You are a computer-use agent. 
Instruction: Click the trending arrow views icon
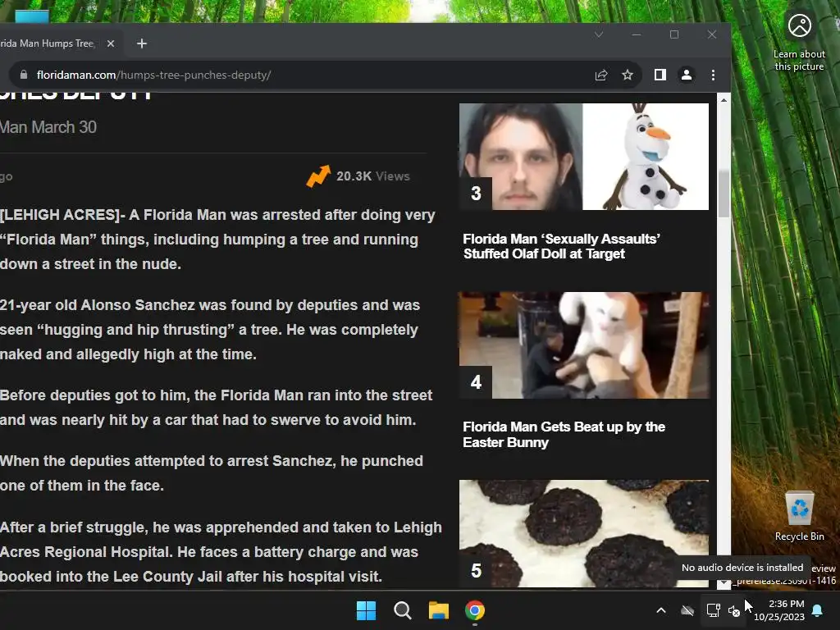click(x=318, y=176)
